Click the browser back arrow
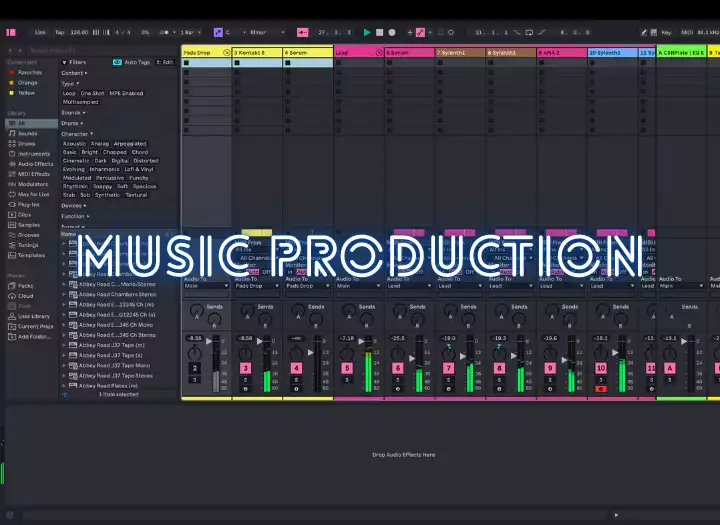The image size is (720, 525). point(10,51)
